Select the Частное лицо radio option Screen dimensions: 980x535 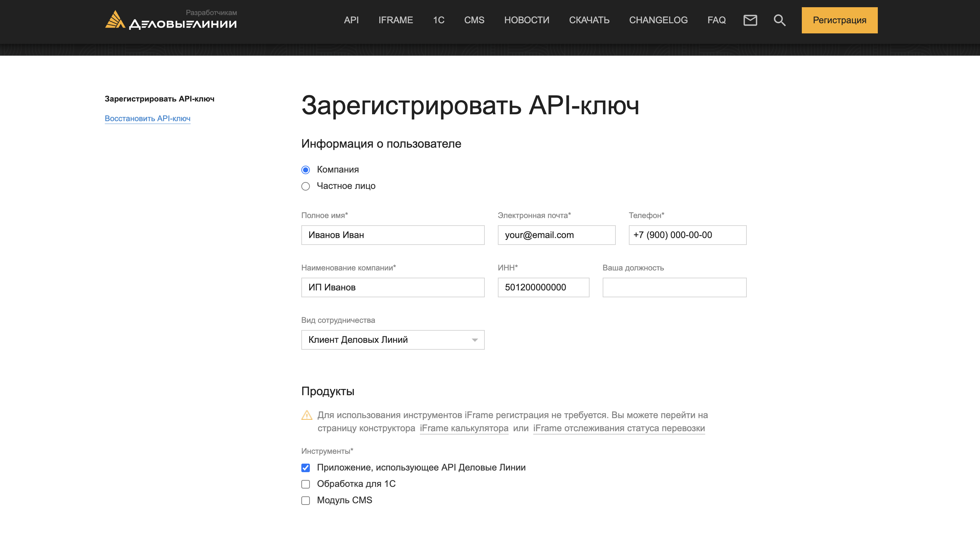306,186
